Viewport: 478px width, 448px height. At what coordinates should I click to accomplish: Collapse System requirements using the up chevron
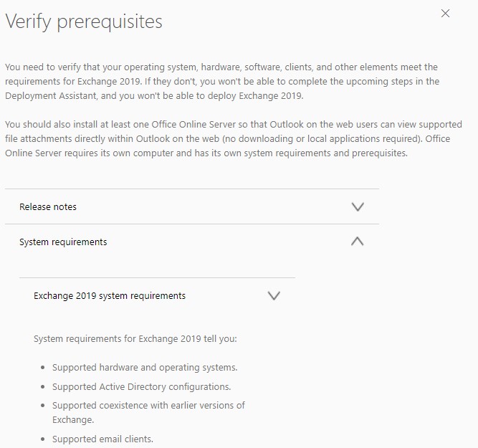tap(358, 242)
